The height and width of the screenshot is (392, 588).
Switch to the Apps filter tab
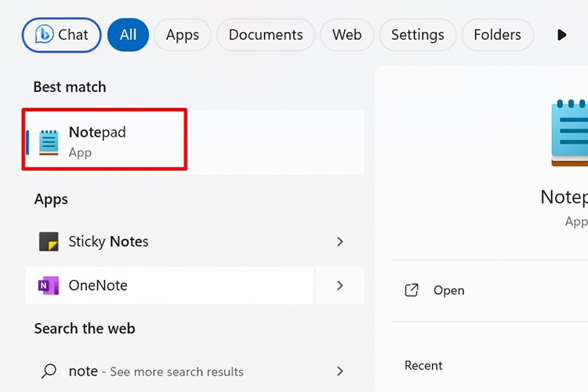tap(182, 34)
